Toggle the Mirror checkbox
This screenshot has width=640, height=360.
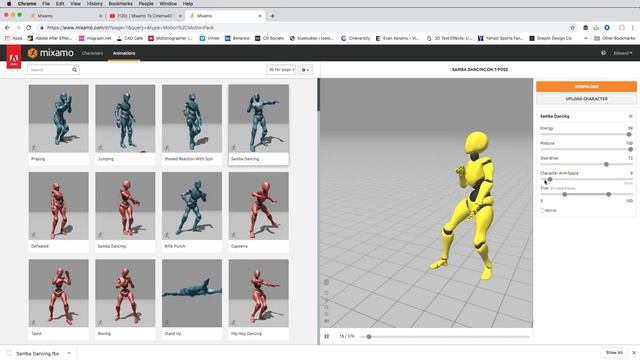(x=542, y=211)
